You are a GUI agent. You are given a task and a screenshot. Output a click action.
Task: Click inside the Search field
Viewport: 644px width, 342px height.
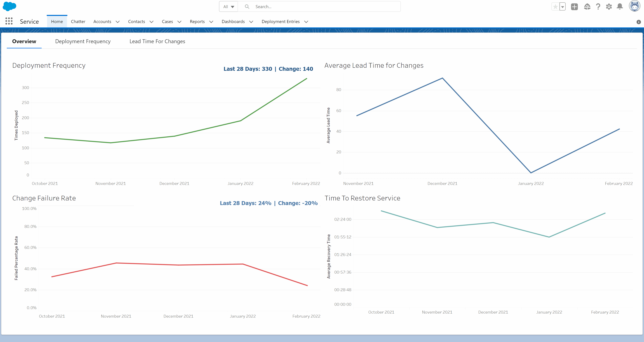pos(300,6)
